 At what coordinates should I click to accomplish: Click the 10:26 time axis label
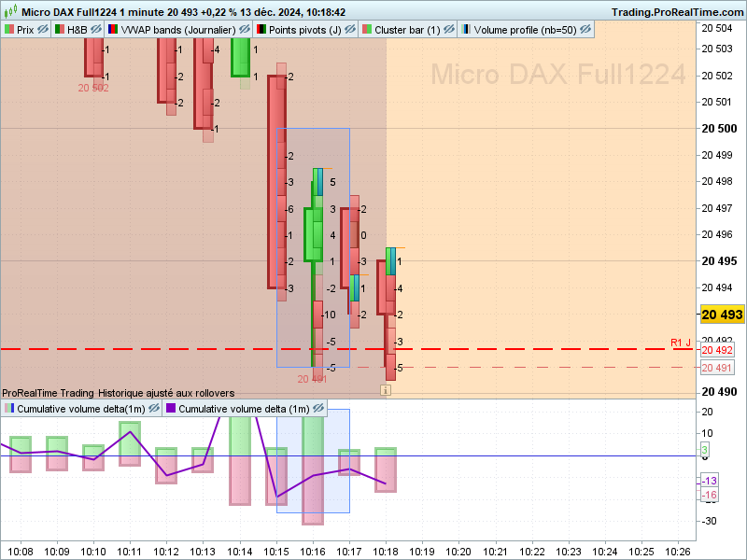pos(678,552)
